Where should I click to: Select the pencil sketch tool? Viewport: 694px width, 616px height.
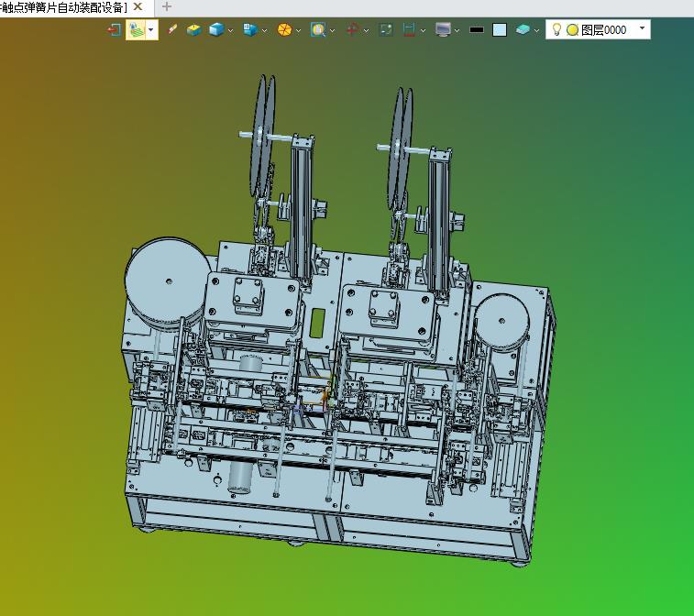172,29
